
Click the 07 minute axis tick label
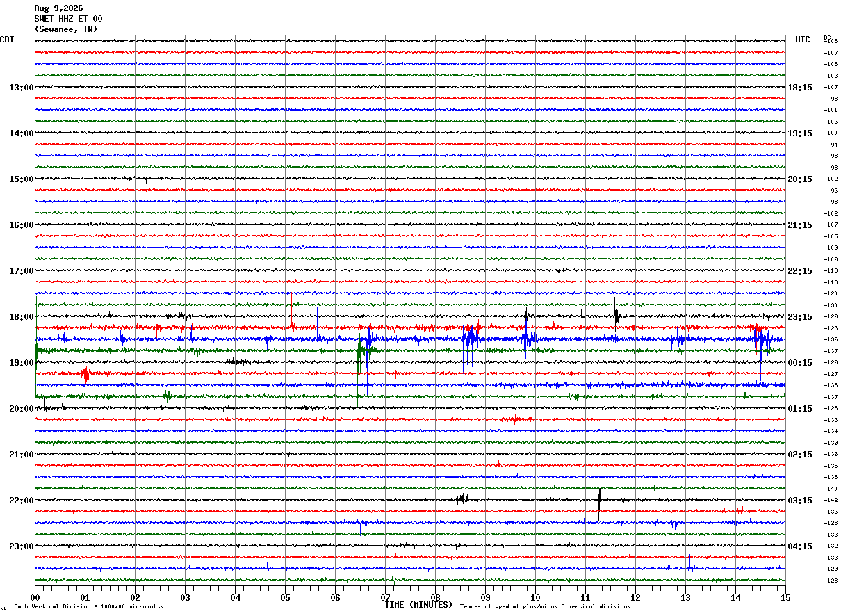pos(385,597)
